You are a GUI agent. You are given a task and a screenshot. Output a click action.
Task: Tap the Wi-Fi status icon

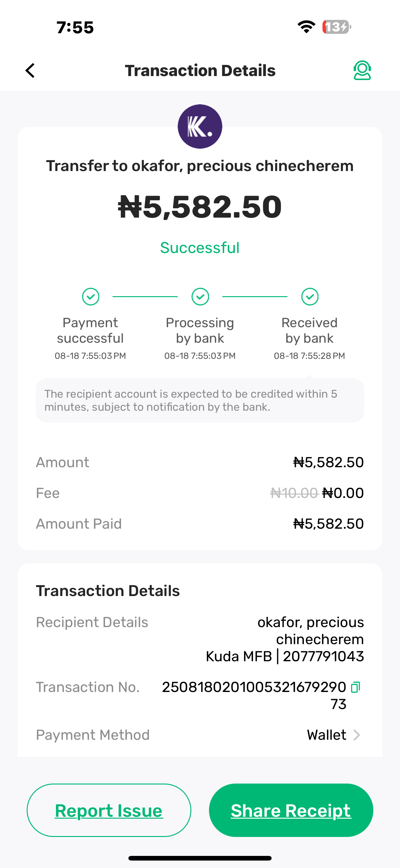pyautogui.click(x=306, y=27)
